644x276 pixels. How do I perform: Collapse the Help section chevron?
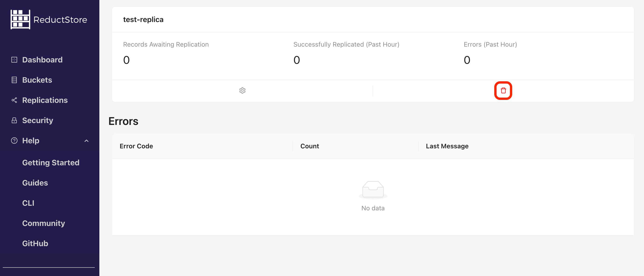point(86,141)
